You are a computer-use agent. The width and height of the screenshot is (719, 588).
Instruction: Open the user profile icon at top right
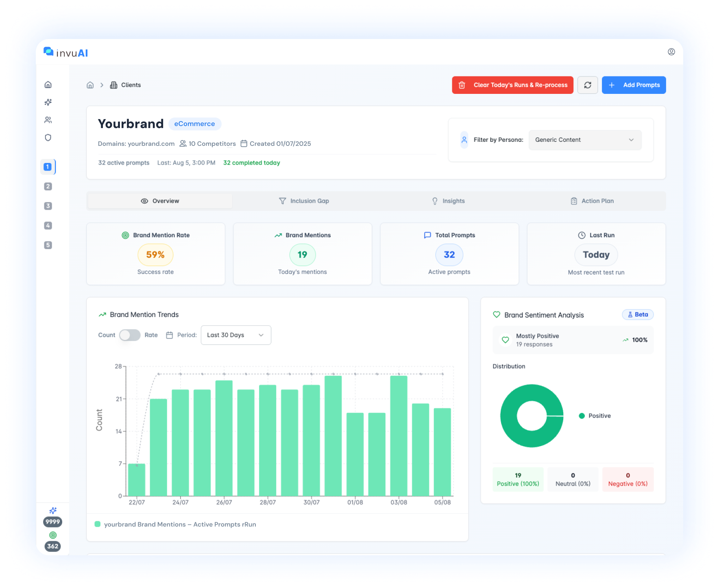(x=671, y=52)
